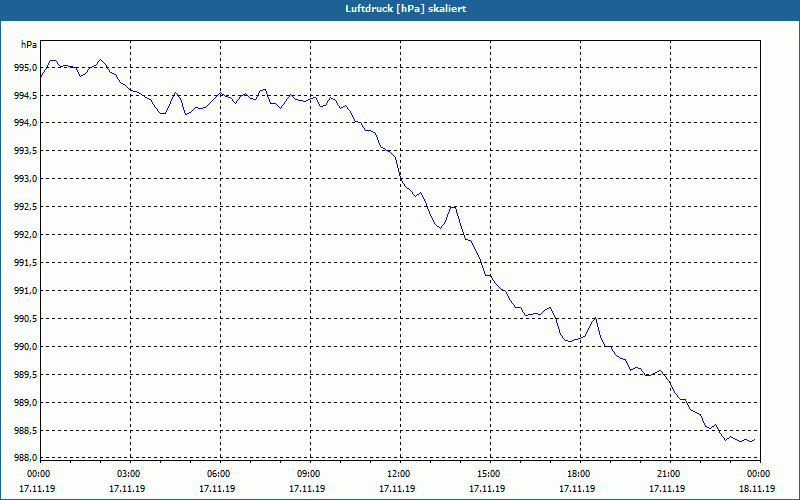This screenshot has height=500, width=800.
Task: Select the '17.11.19' date under 09:00
Action: point(307,489)
